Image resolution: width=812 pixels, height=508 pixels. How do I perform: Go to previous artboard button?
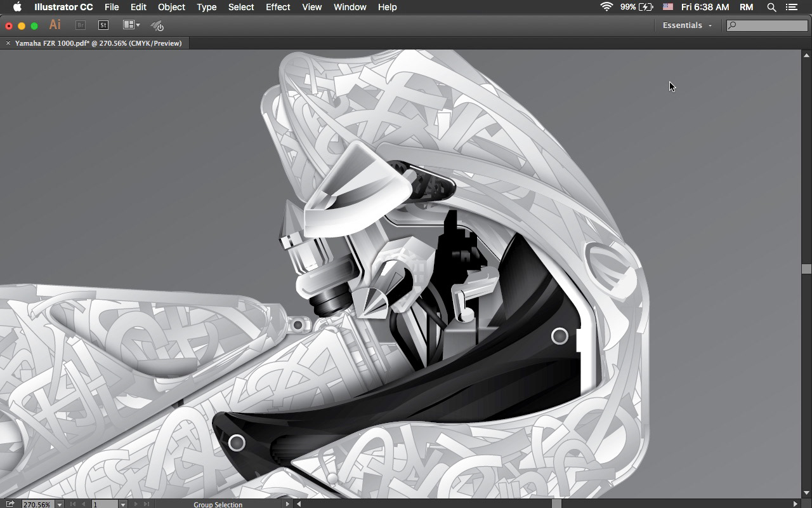tap(84, 504)
